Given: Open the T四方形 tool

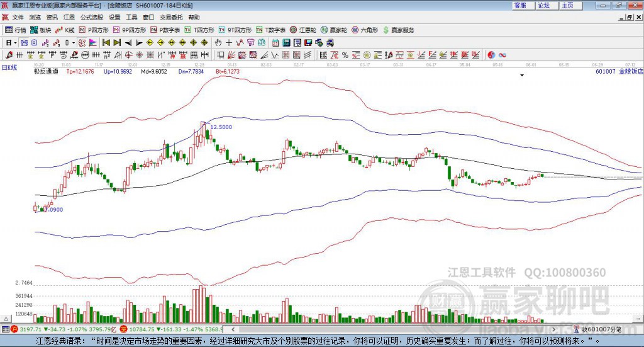Looking at the screenshot, I should (199, 30).
